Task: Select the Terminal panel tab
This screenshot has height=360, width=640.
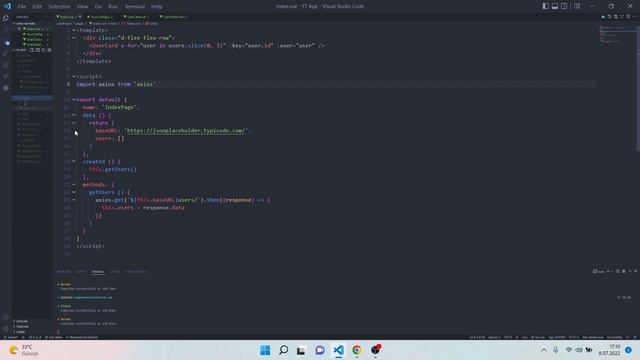Action: pos(98,272)
